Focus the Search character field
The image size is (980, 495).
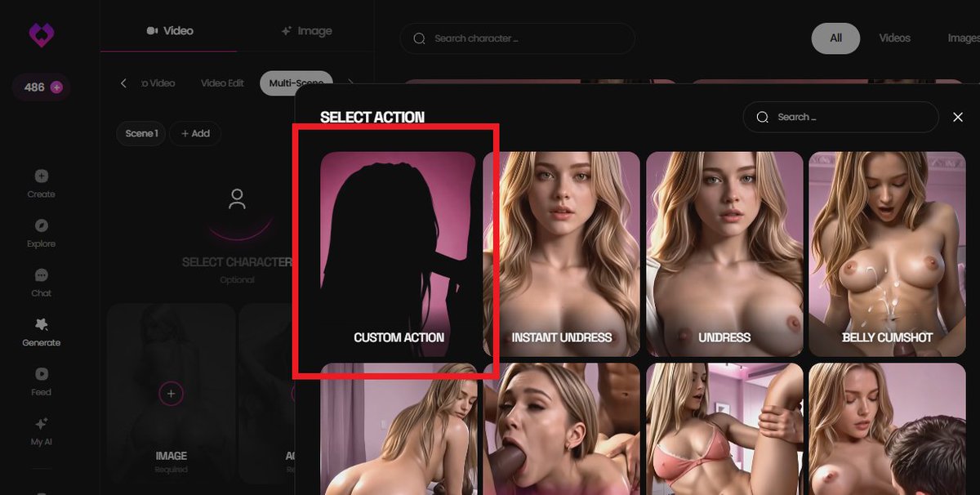[517, 38]
